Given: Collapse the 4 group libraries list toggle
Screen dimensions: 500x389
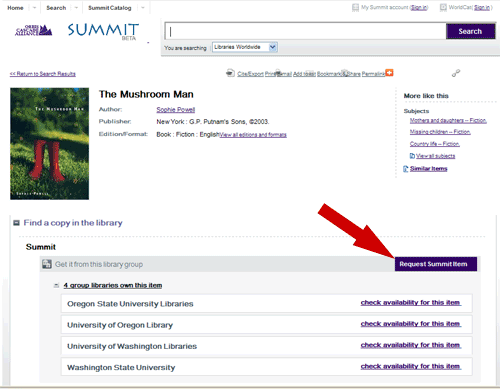Looking at the screenshot, I should pos(56,285).
